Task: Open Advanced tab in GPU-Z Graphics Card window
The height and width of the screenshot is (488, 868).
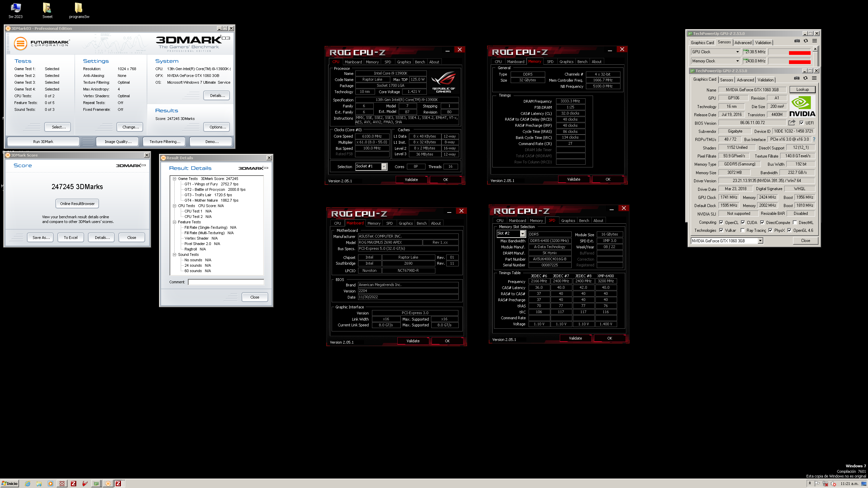Action: (x=745, y=80)
